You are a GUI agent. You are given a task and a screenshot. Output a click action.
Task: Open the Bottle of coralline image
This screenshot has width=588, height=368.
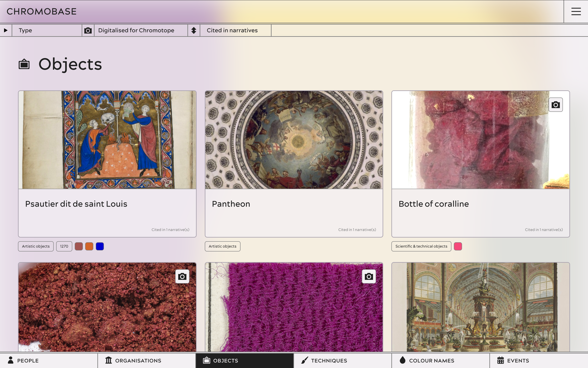[480, 140]
